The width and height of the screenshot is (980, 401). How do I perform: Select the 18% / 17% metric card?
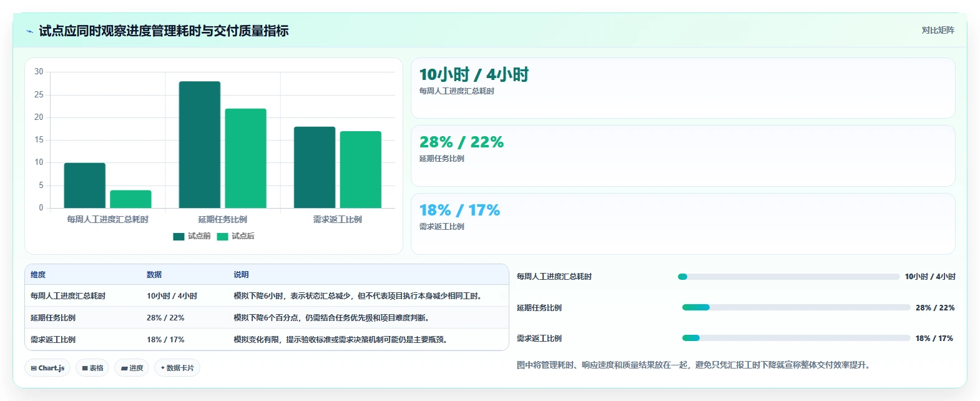click(683, 224)
